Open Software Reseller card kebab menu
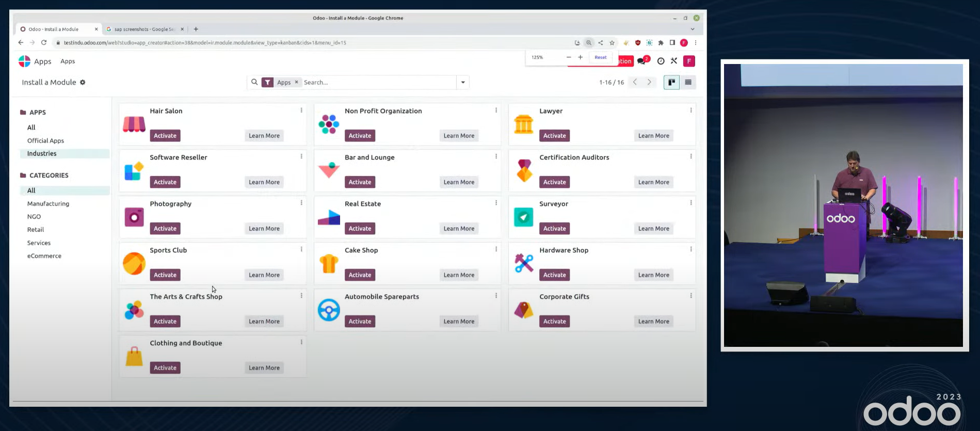980x431 pixels. [301, 156]
